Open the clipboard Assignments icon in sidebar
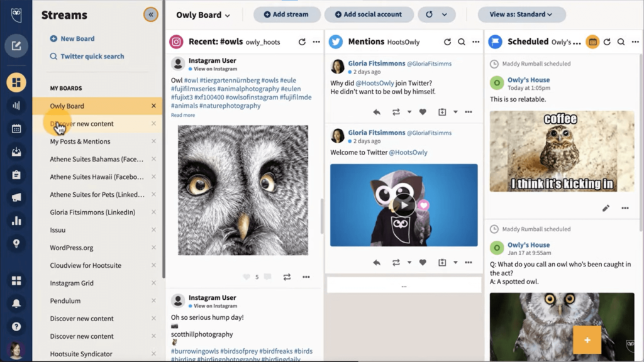644x362 pixels. pyautogui.click(x=16, y=175)
